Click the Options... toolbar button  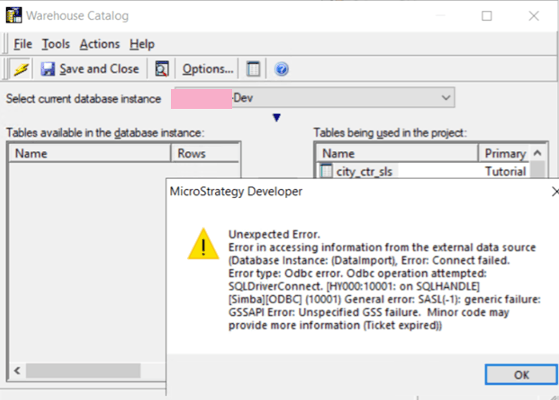[208, 69]
